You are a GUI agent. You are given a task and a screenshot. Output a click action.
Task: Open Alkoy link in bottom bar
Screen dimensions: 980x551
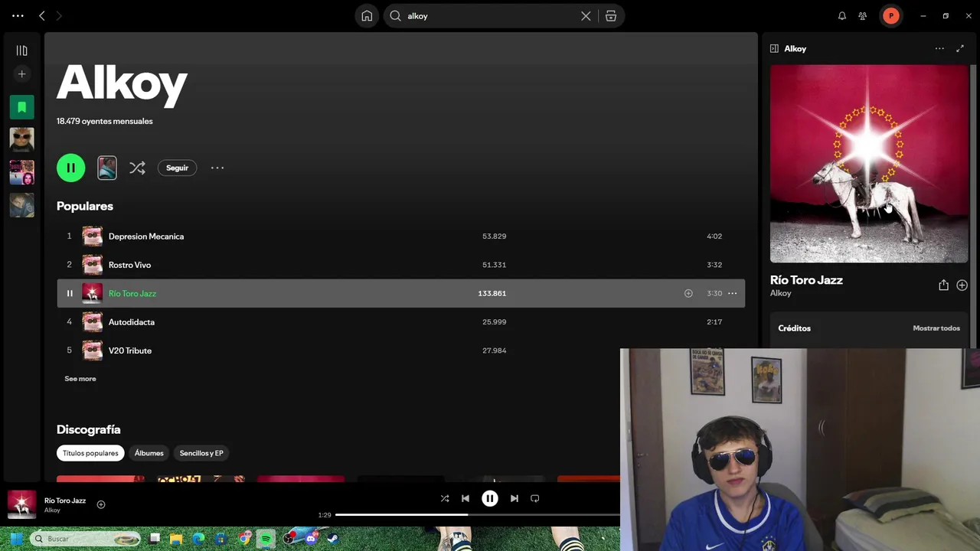pyautogui.click(x=52, y=510)
